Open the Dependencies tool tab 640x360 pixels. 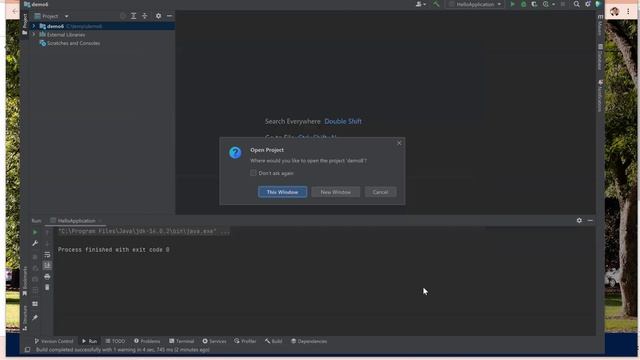tap(309, 341)
